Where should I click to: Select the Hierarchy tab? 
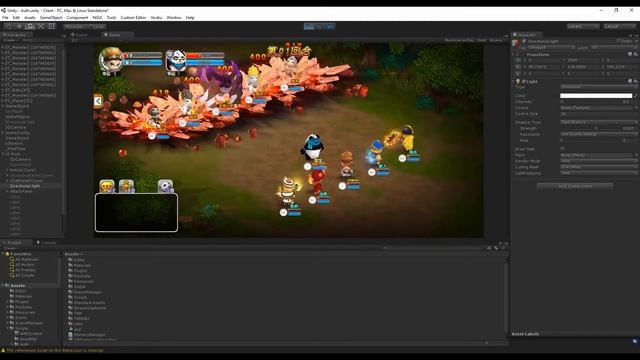click(16, 35)
